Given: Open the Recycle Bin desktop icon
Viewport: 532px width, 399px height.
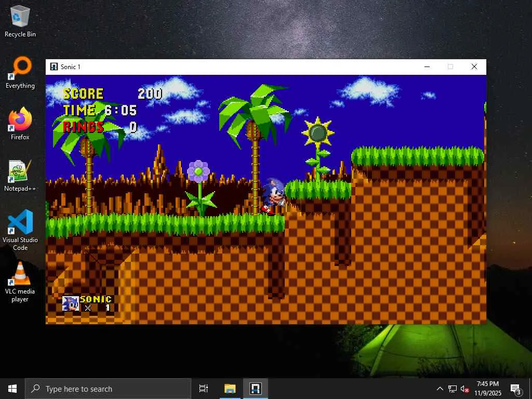Looking at the screenshot, I should [x=20, y=21].
